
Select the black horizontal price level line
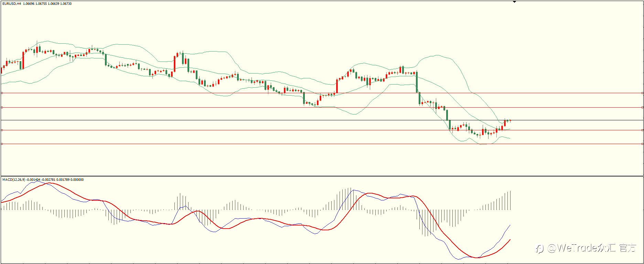[322, 120]
